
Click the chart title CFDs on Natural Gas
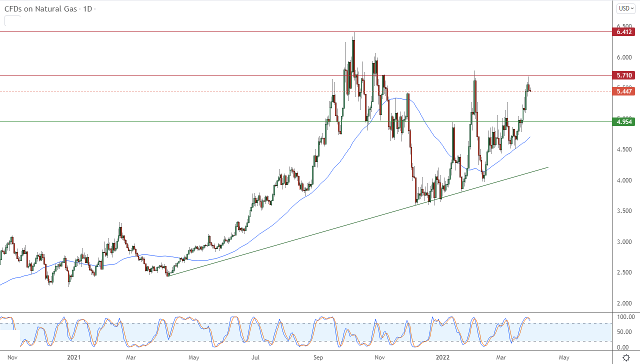(40, 9)
